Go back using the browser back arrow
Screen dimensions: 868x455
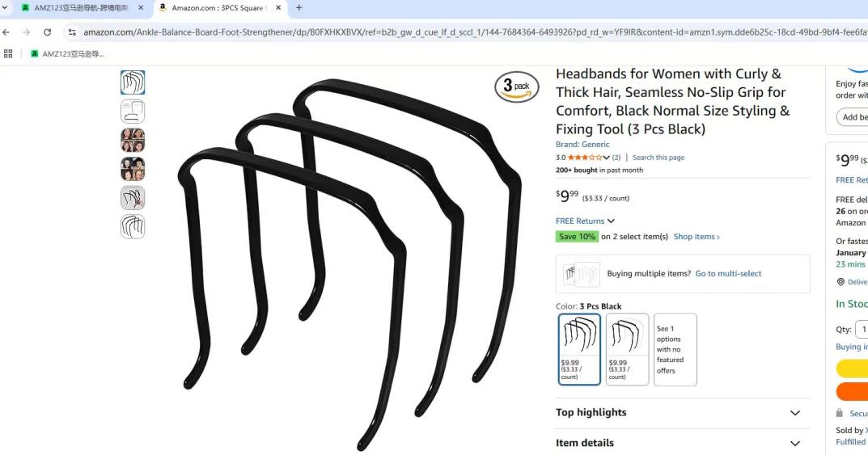click(x=6, y=32)
